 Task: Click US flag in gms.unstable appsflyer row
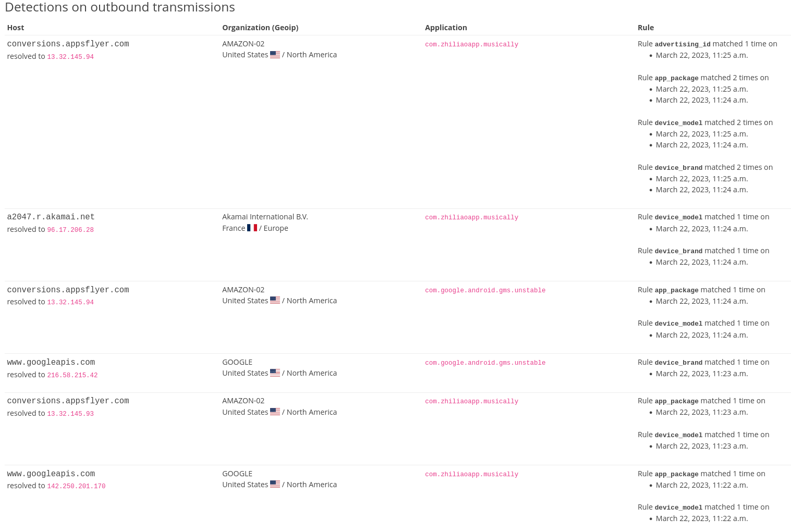coord(275,301)
